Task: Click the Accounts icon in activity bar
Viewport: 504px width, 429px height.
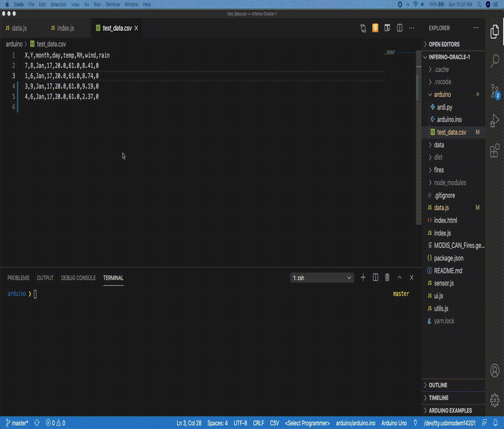Action: (495, 371)
